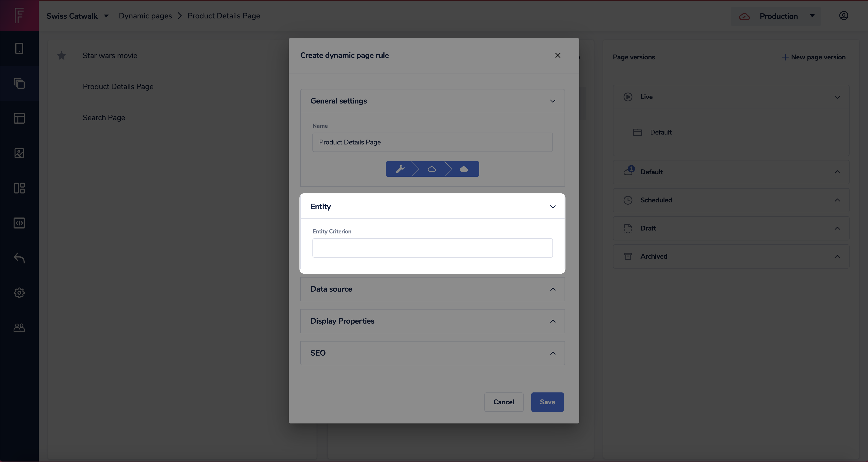Click the user profile icon
The height and width of the screenshot is (462, 868).
[x=843, y=16]
